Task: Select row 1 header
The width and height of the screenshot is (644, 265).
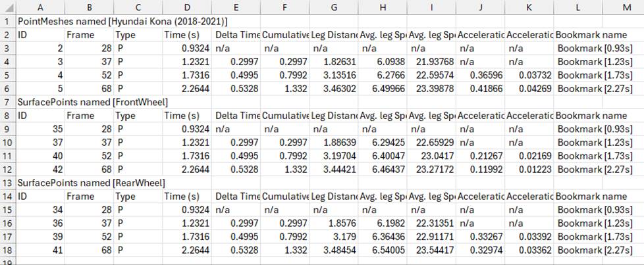Action: coord(7,22)
